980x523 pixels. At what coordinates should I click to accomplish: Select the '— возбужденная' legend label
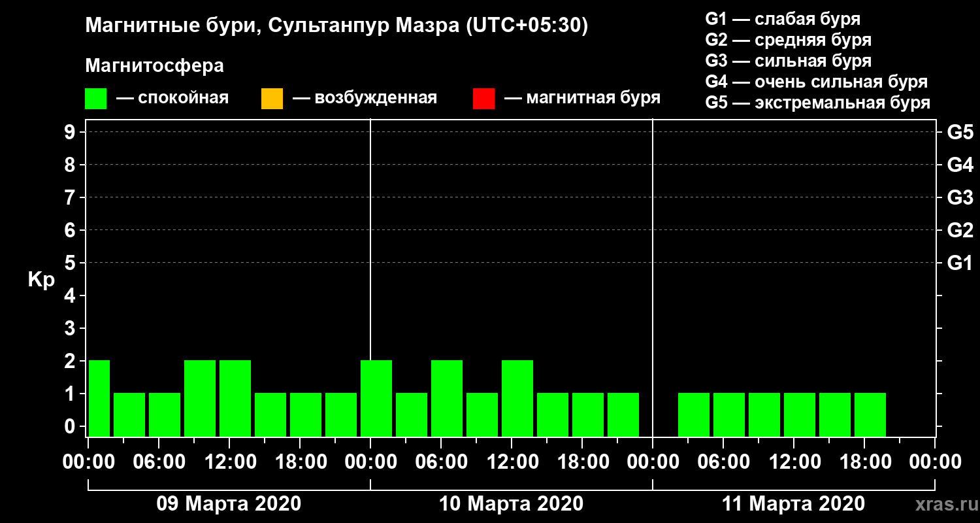tap(365, 98)
